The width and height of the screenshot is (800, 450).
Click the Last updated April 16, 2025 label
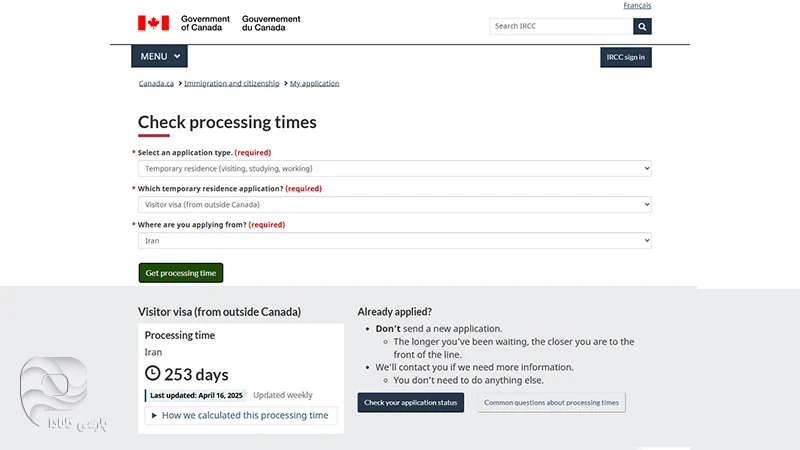196,395
